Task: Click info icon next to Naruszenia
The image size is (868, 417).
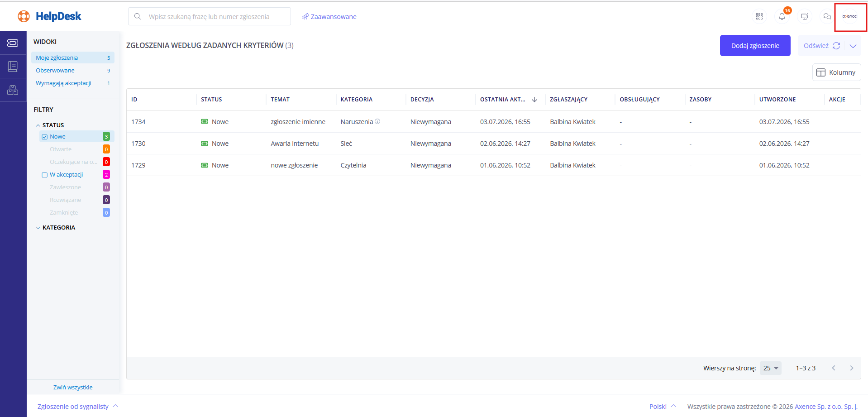Action: 377,121
